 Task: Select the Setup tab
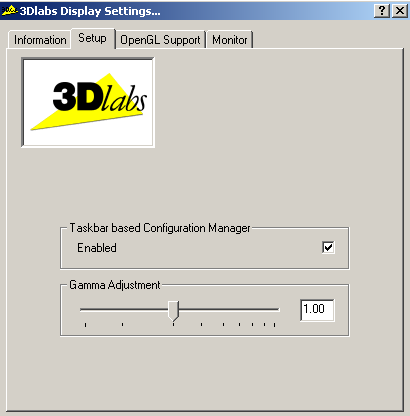coord(92,38)
